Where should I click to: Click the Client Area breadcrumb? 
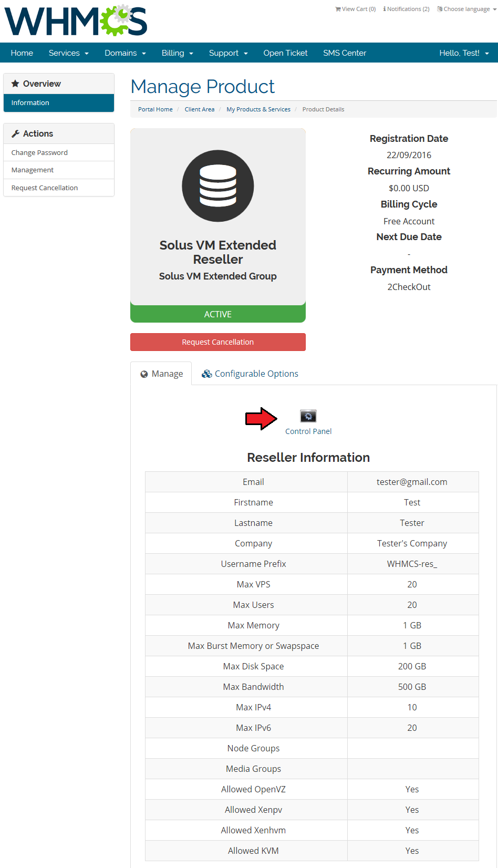(x=200, y=109)
